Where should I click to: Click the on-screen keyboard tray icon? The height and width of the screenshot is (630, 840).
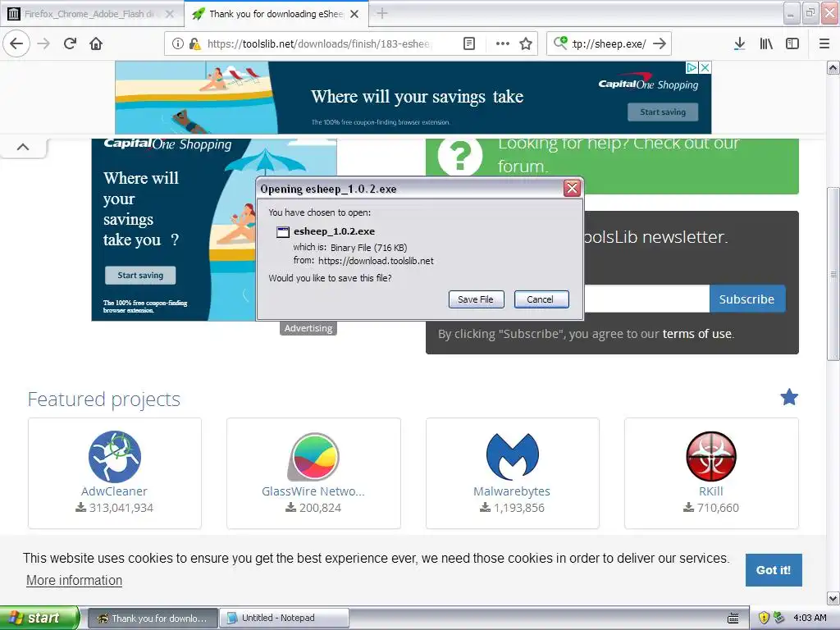point(733,618)
